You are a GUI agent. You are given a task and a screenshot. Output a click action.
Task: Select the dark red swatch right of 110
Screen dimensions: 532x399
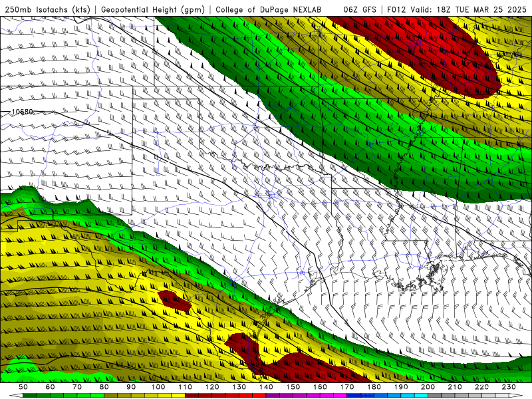tap(192, 396)
